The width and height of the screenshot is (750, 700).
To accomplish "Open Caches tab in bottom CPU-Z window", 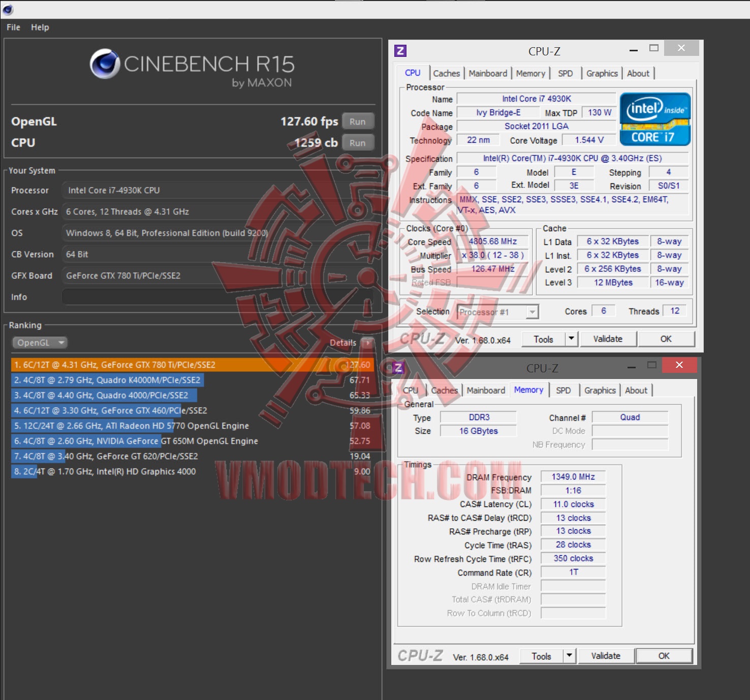I will [x=444, y=391].
